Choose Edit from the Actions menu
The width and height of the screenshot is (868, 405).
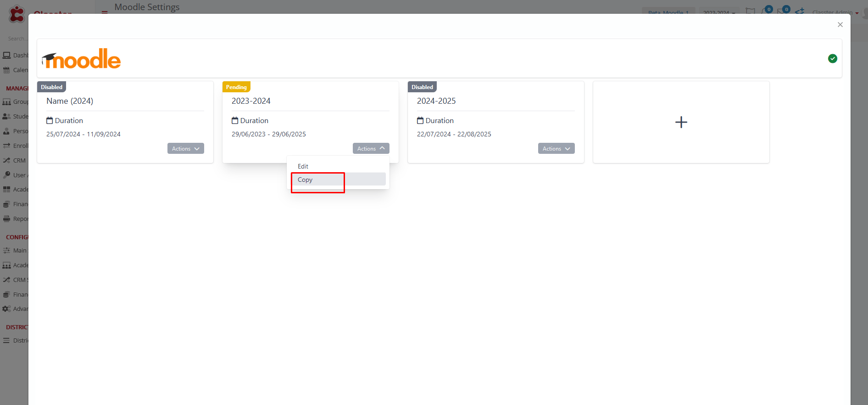point(338,166)
